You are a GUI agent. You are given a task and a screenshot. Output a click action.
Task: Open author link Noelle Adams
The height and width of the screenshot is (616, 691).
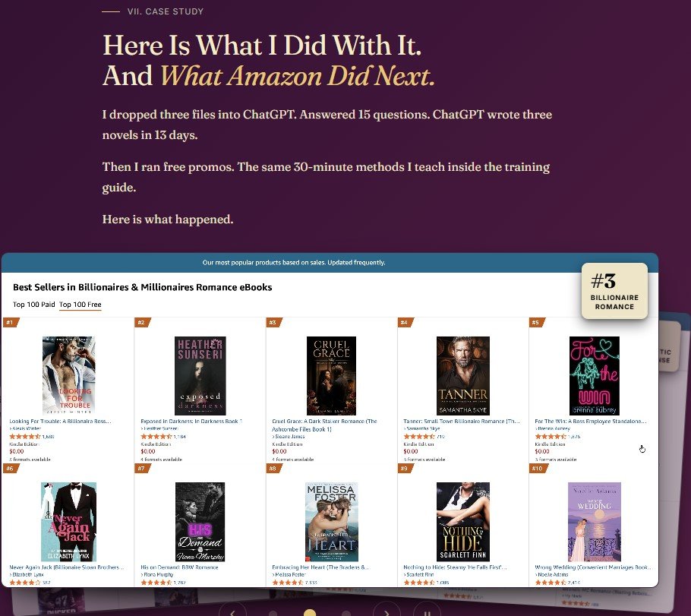pos(551,574)
